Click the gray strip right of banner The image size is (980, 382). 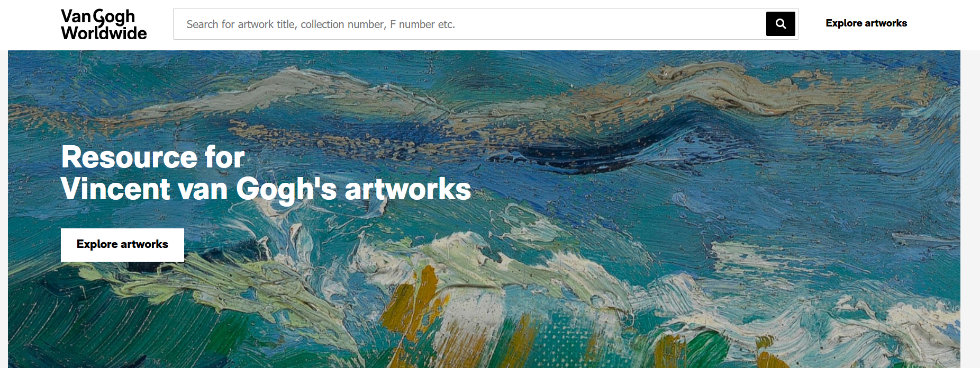[970, 209]
